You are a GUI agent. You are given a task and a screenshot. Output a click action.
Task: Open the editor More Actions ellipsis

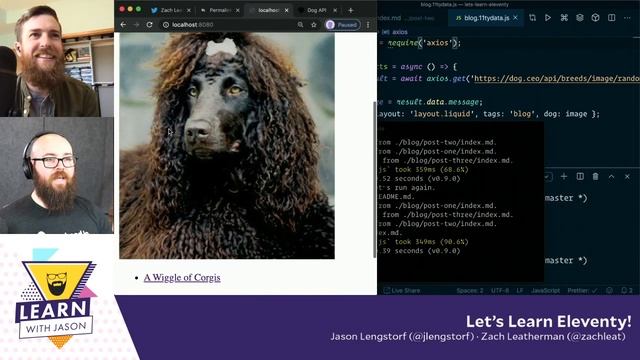point(627,18)
